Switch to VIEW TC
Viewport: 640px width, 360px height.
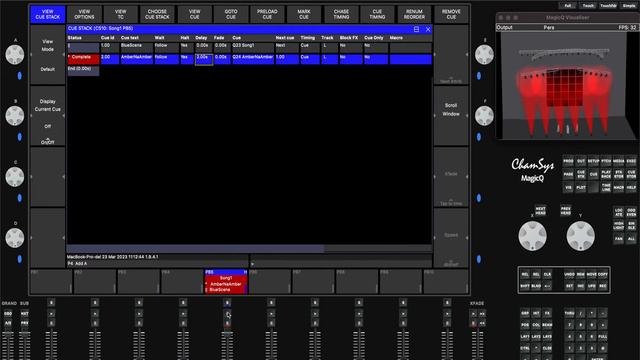120,14
